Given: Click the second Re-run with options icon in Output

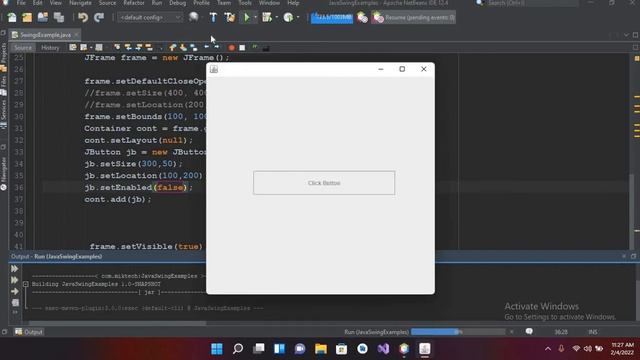Looking at the screenshot, I should pos(15,280).
